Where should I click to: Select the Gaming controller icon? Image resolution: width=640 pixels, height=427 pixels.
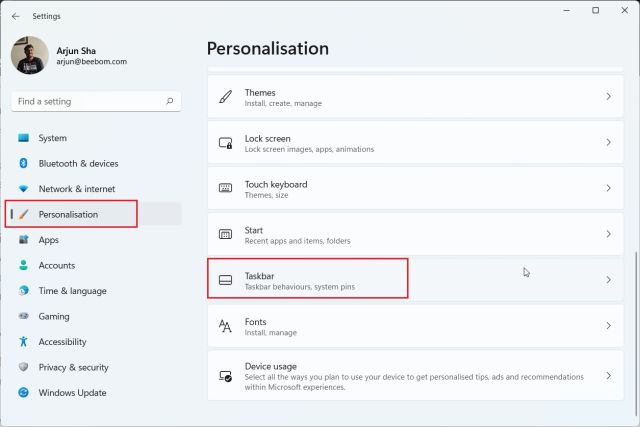point(24,316)
